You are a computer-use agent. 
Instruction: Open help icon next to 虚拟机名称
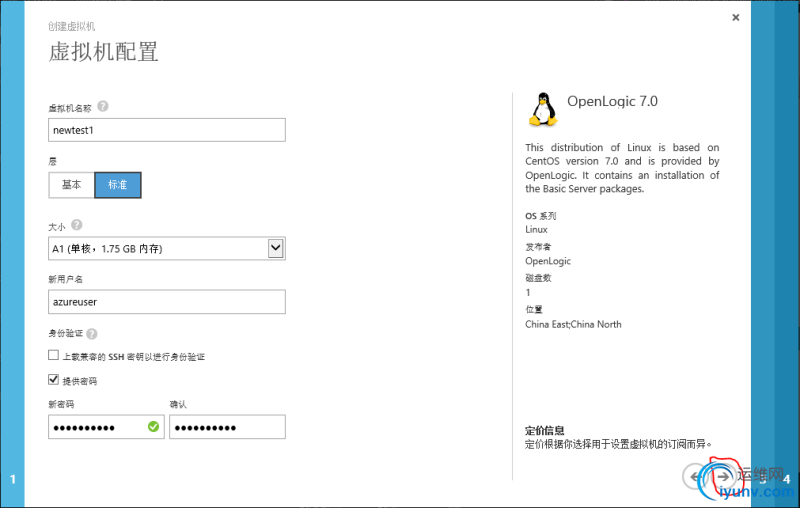point(103,106)
